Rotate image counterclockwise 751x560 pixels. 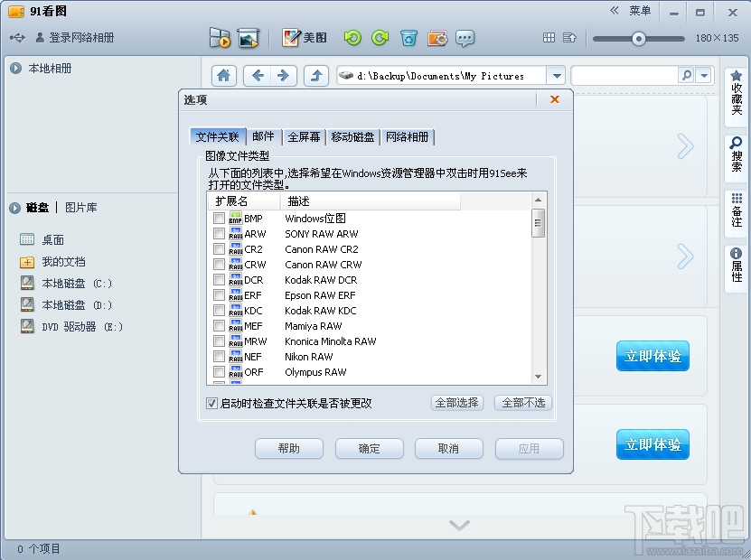pyautogui.click(x=352, y=38)
